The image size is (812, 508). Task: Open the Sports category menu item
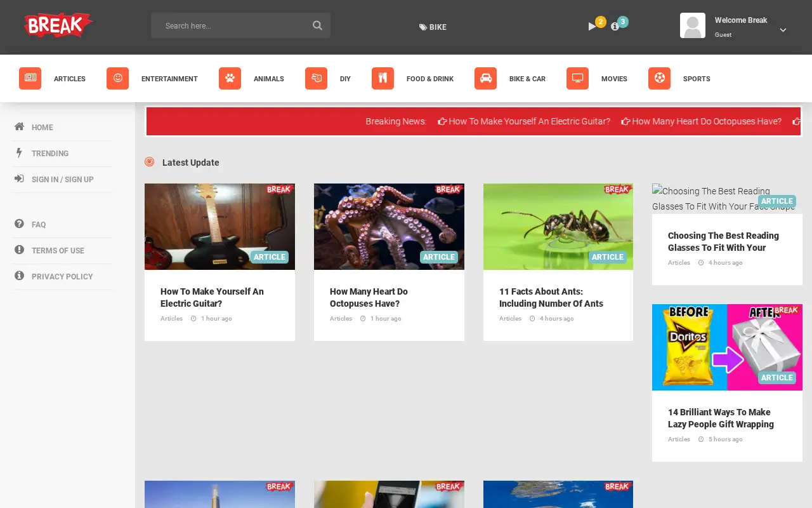(x=697, y=79)
